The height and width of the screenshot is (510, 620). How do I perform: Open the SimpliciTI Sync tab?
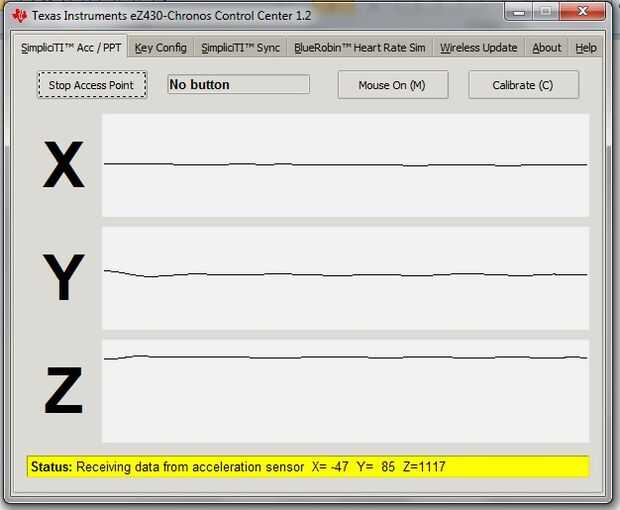pos(240,48)
